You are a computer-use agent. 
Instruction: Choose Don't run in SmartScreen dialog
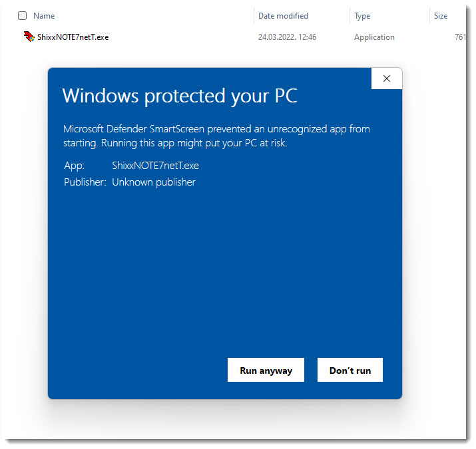click(350, 370)
